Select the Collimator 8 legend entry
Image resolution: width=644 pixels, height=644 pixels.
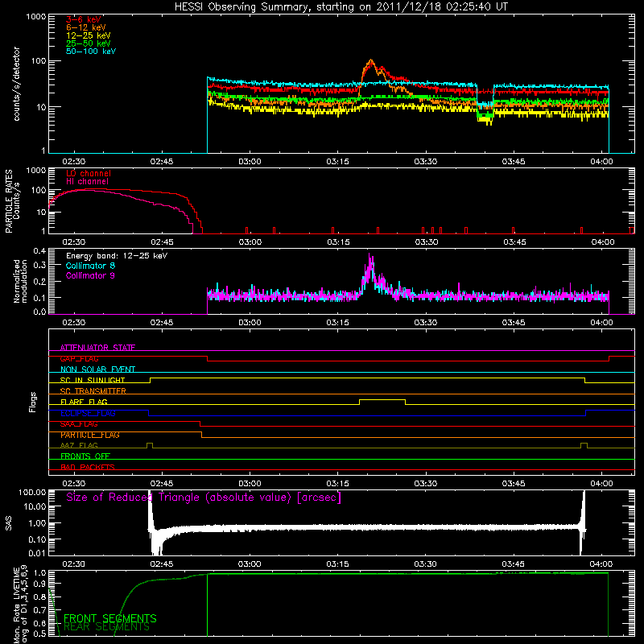tap(90, 266)
